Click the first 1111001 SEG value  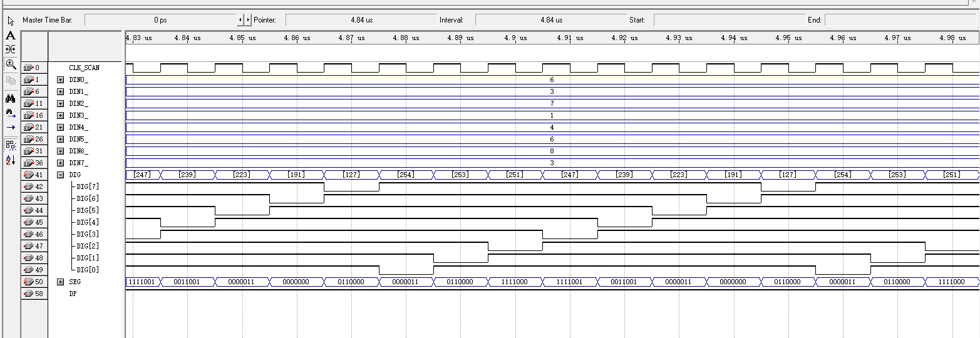142,282
